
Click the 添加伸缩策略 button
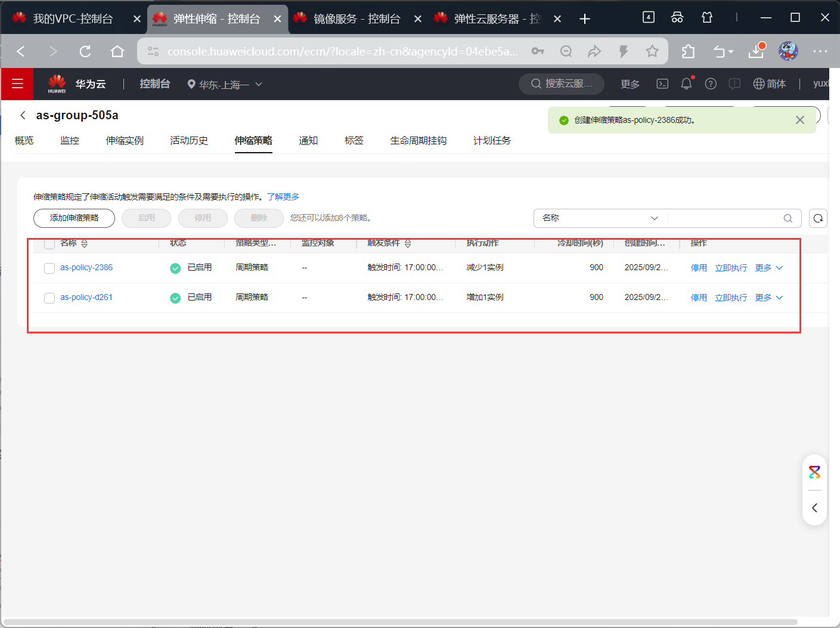tap(74, 218)
